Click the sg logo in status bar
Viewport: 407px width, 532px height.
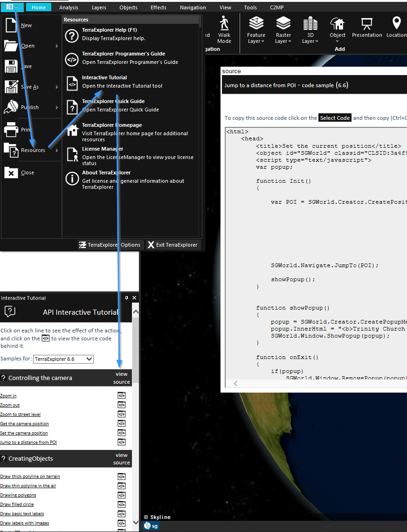151,526
